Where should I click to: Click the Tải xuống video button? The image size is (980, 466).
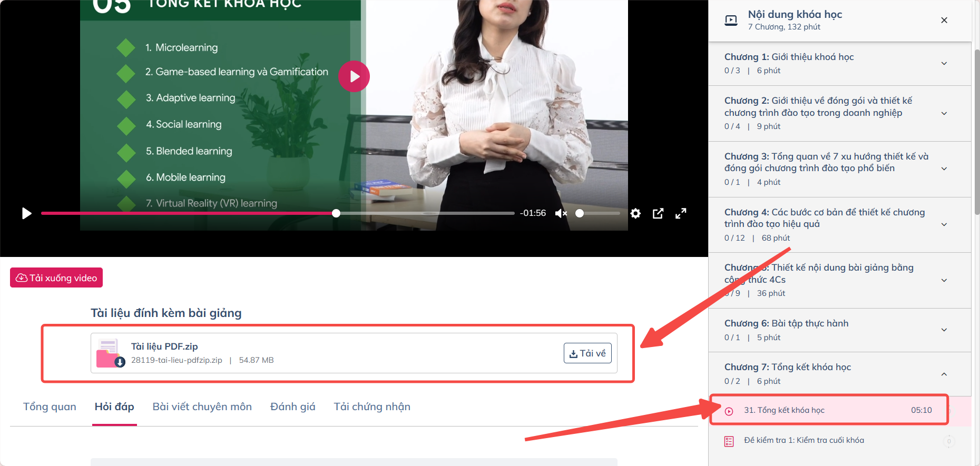pos(56,277)
